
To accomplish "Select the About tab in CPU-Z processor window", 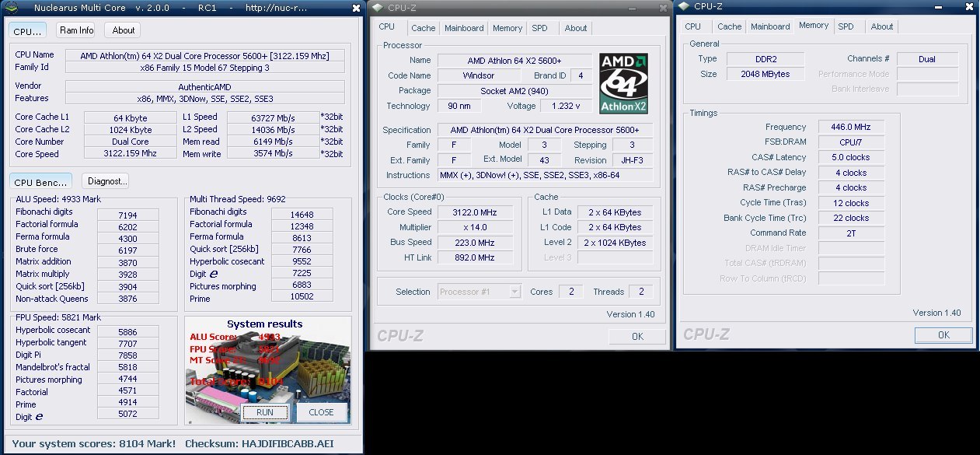I will point(576,28).
